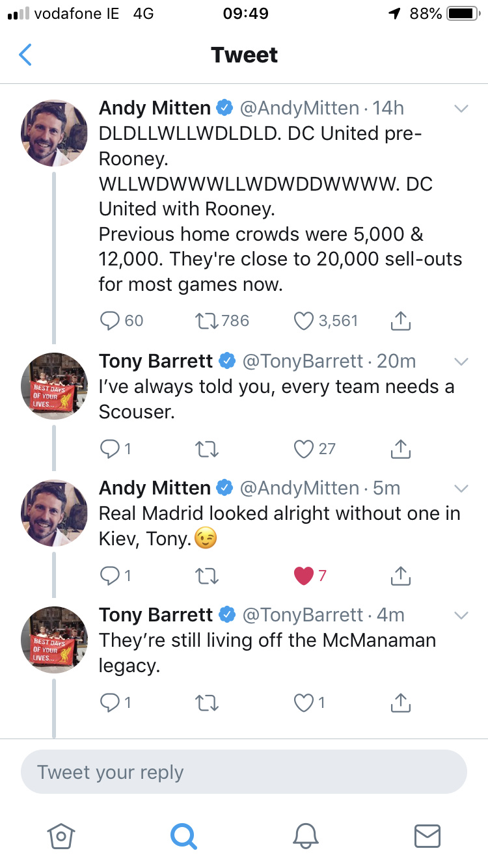Open chevron menu on the McManaman tweet
Image resolution: width=488 pixels, height=868 pixels.
pos(461,615)
